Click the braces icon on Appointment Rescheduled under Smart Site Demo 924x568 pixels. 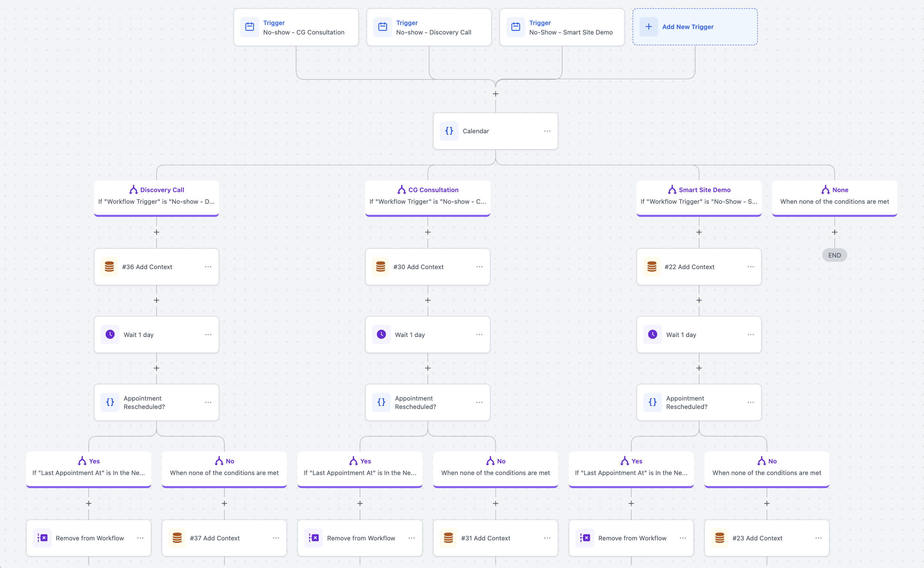652,402
